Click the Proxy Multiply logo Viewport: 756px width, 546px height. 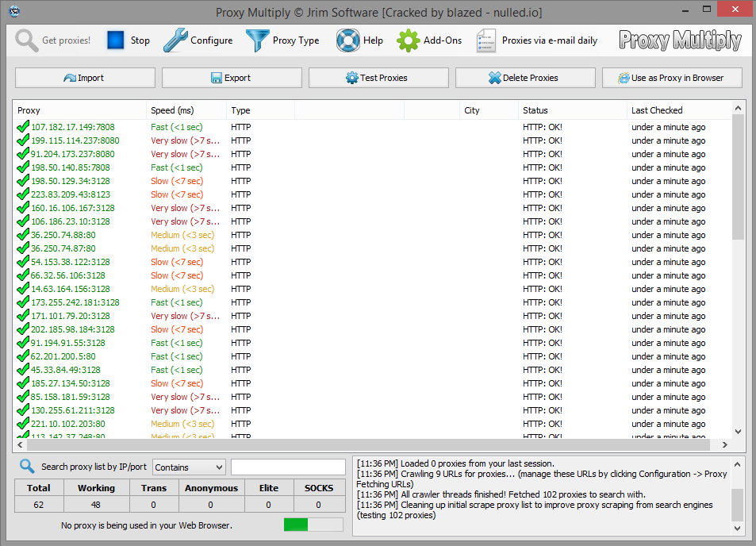point(681,40)
